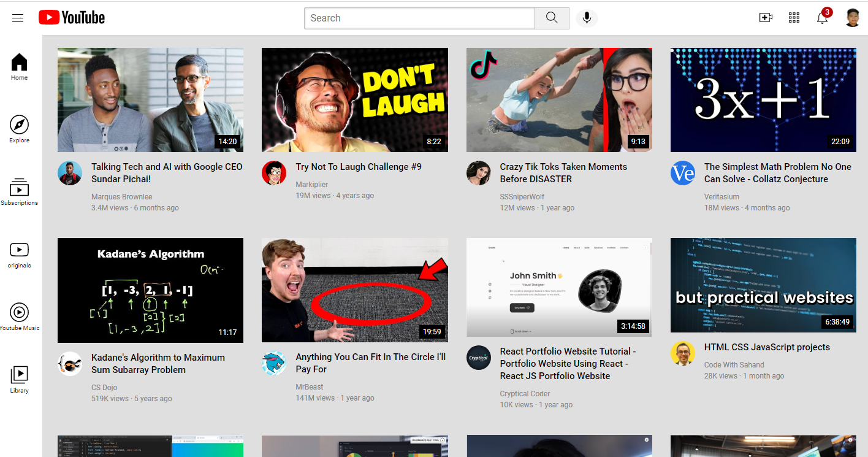
Task: Click Code With Sahand channel avatar
Action: [x=683, y=353]
